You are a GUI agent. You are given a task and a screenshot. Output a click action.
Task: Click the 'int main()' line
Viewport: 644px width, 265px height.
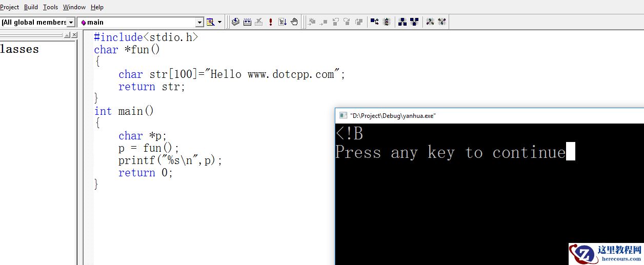coord(124,111)
